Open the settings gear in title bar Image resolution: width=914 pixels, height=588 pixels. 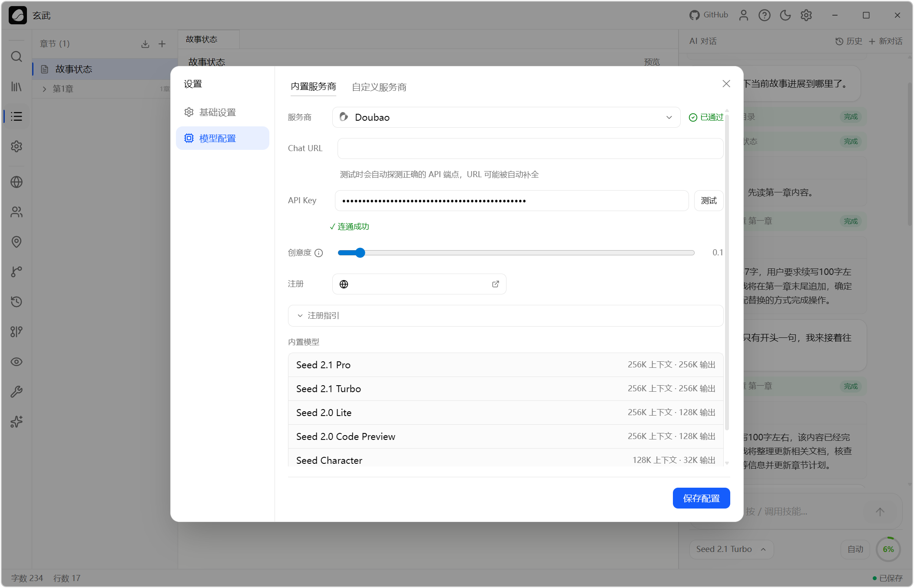(x=806, y=15)
